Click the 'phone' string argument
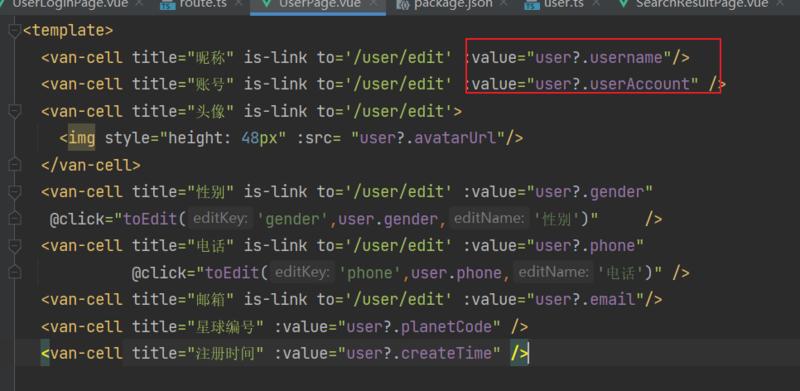The width and height of the screenshot is (800, 391). [370, 273]
